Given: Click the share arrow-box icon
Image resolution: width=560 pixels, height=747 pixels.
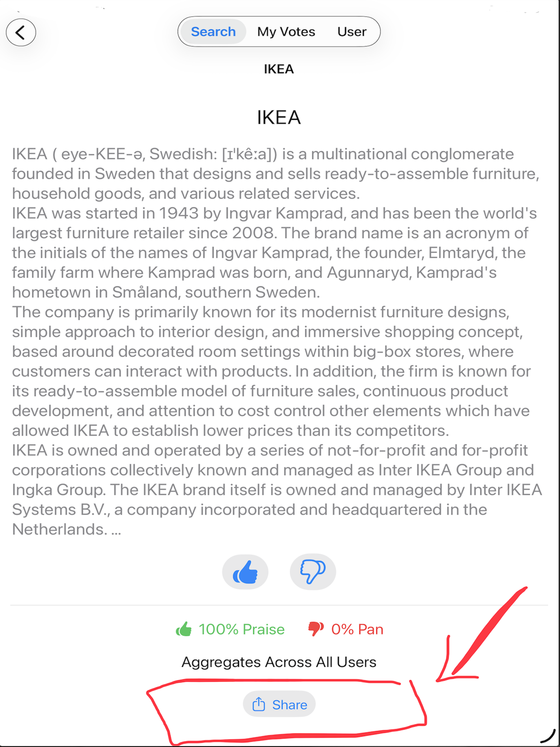Looking at the screenshot, I should [259, 704].
